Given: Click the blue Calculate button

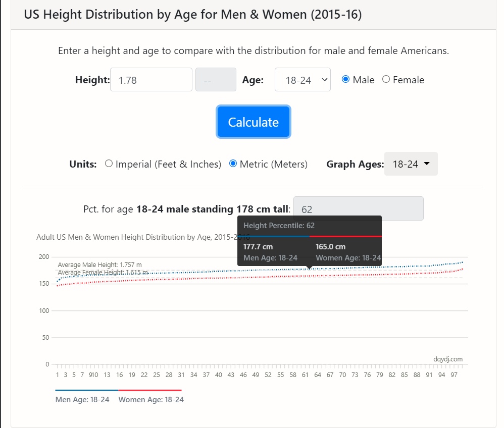Looking at the screenshot, I should tap(254, 122).
